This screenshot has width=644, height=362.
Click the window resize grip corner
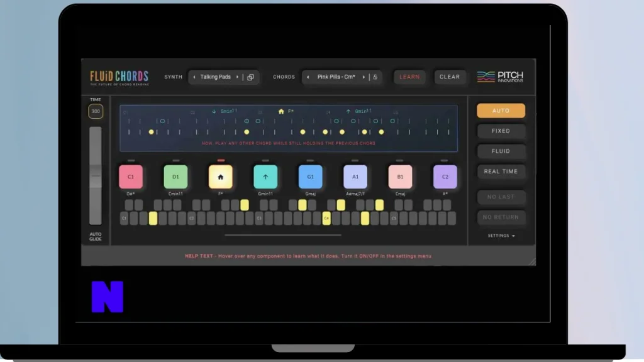click(x=532, y=261)
